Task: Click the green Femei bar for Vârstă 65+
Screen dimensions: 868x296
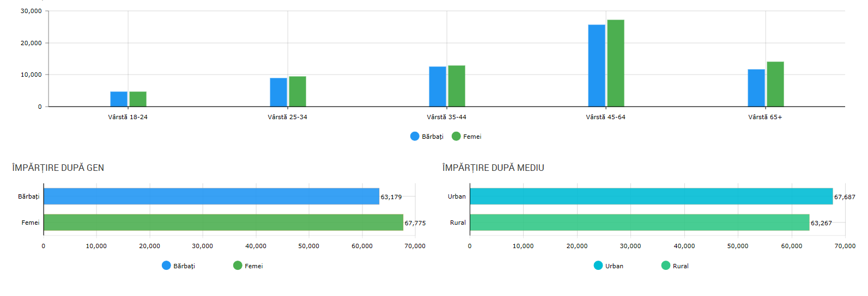Action: pos(775,84)
